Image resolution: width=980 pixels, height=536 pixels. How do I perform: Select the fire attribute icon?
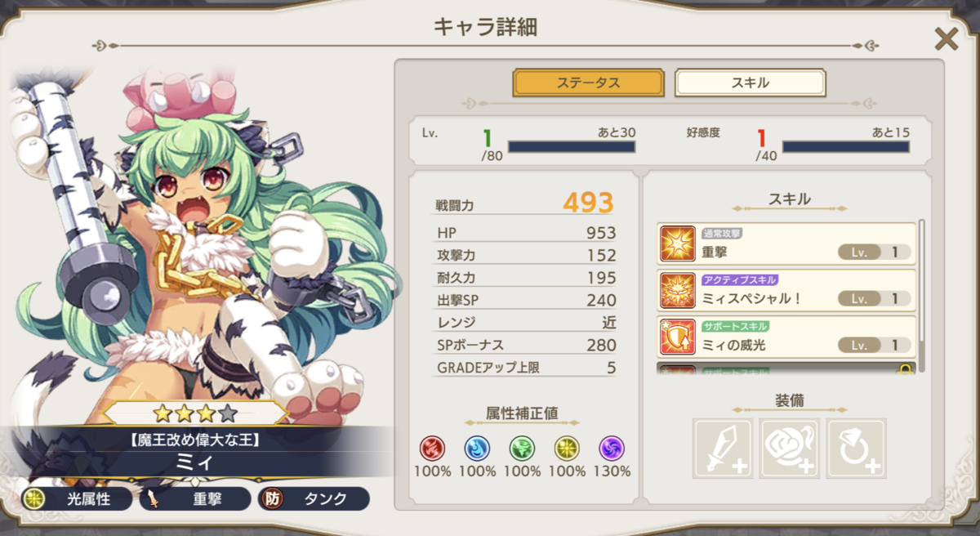(433, 448)
